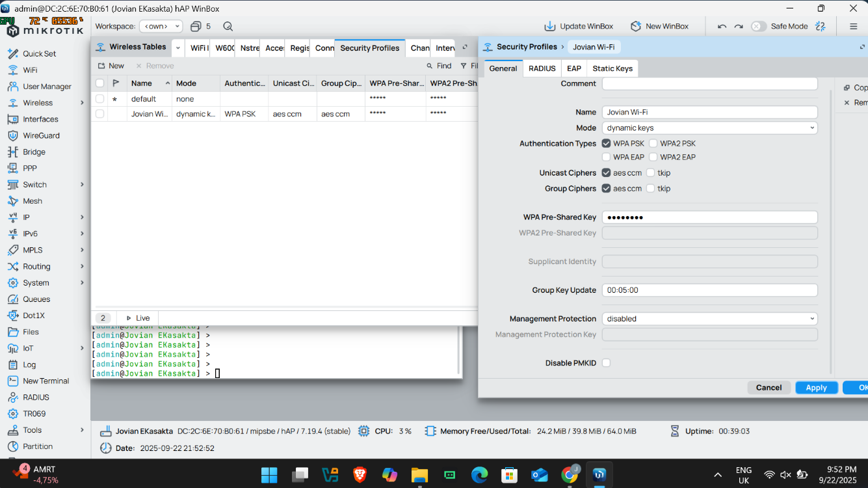Open Files in the sidebar
868x488 pixels.
(31, 332)
